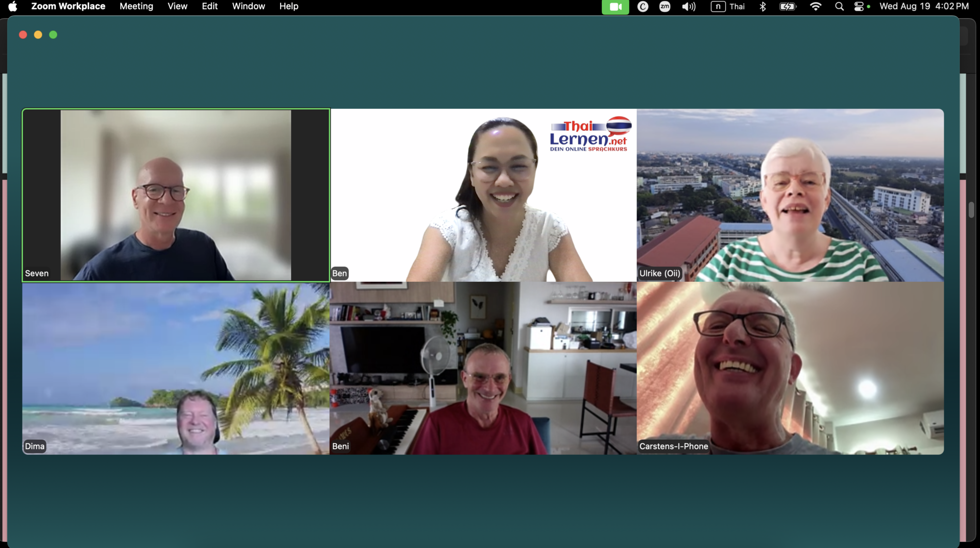Open Spotlight search magnifier
980x548 pixels.
pos(839,6)
